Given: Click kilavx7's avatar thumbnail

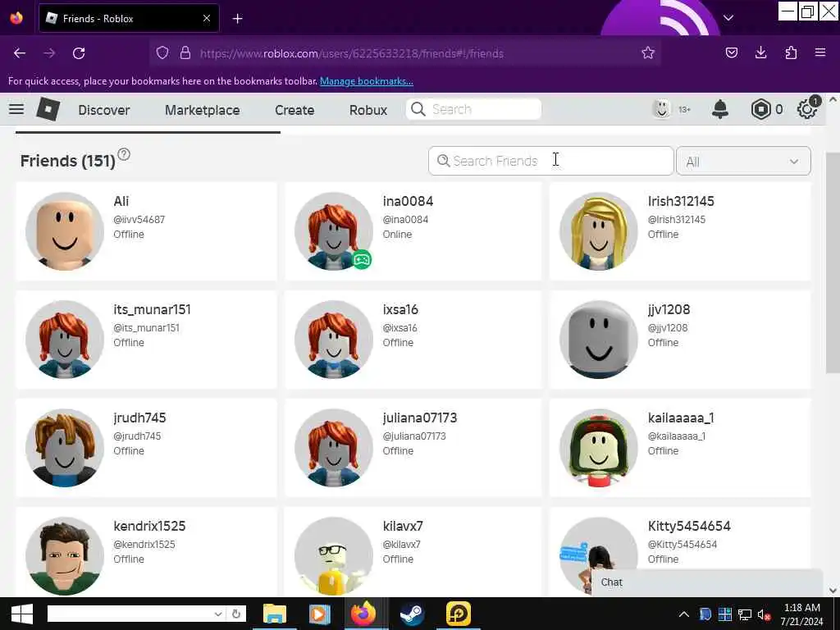Looking at the screenshot, I should (334, 556).
